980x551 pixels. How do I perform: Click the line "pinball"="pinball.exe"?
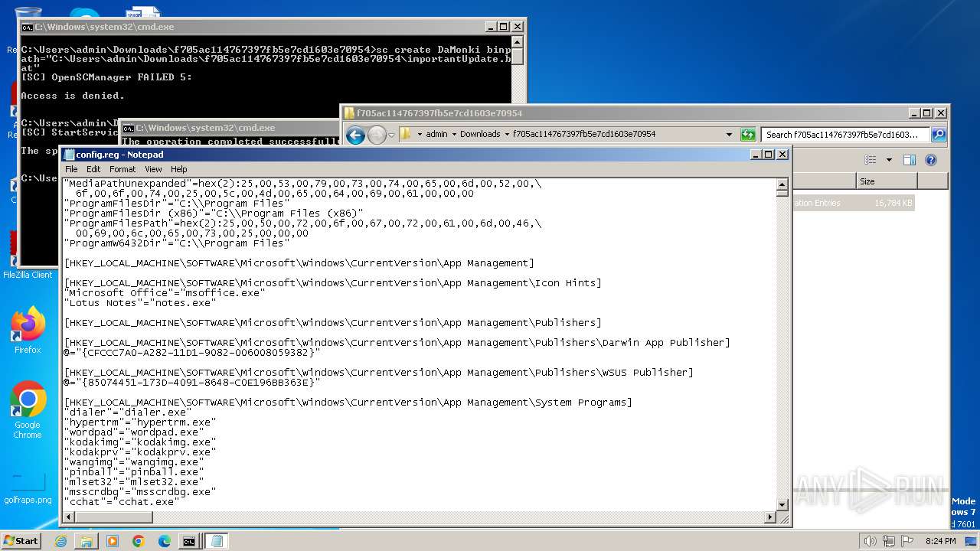coord(135,471)
